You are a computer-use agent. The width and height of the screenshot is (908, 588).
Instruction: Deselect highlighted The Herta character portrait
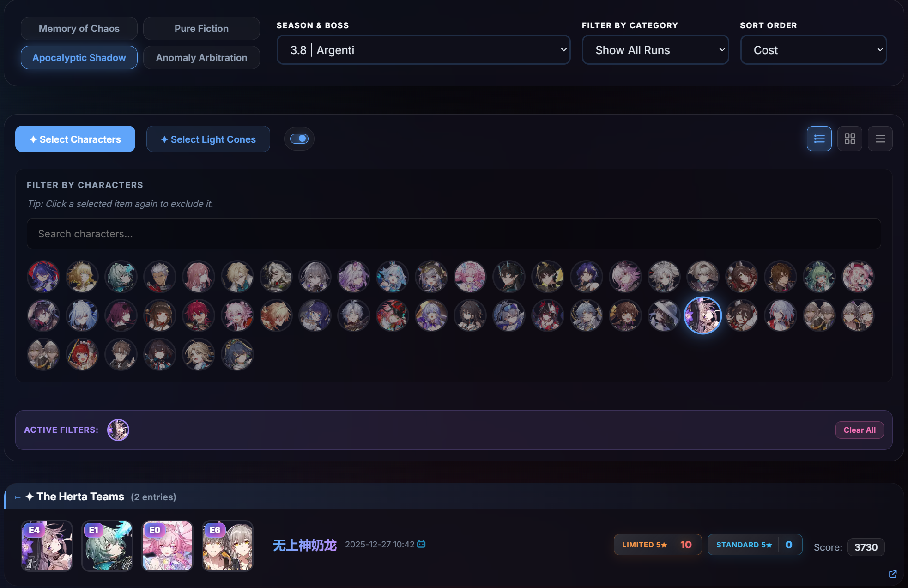(x=702, y=315)
